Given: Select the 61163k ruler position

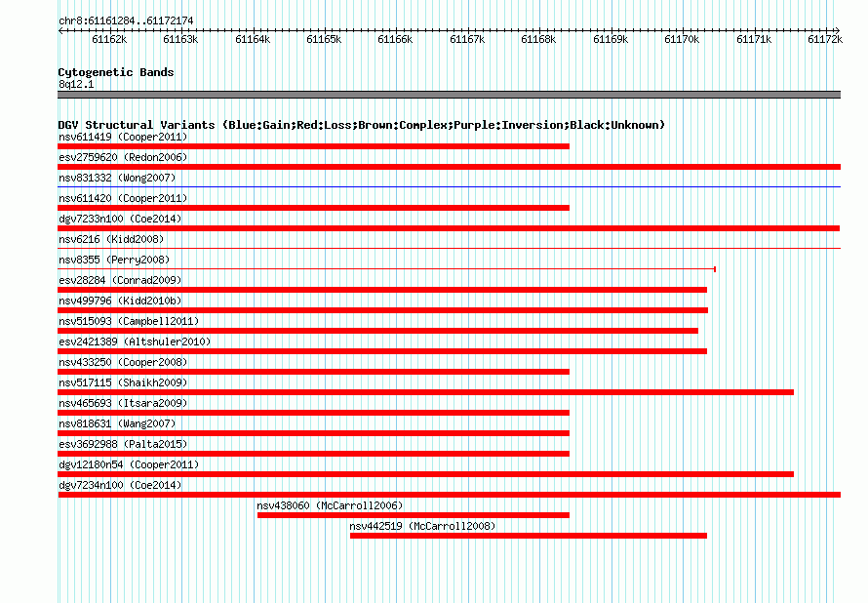Looking at the screenshot, I should click(180, 39).
